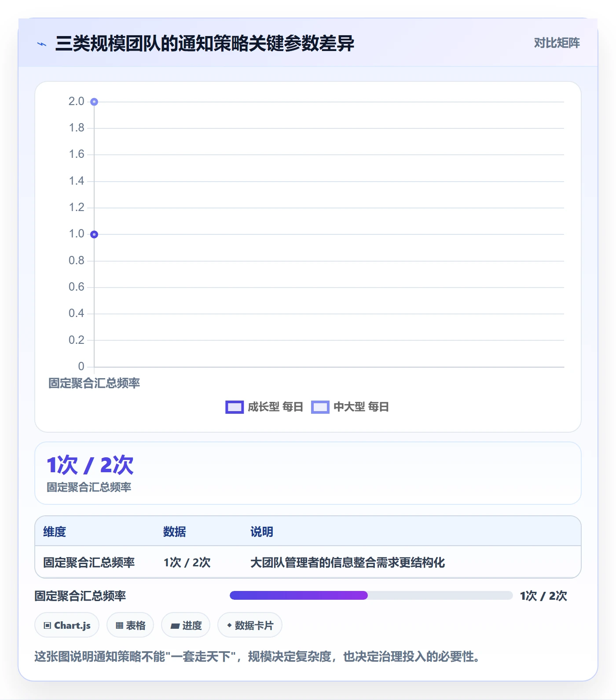
Task: Click the large 1次 / 2次 card value
Action: tap(90, 465)
